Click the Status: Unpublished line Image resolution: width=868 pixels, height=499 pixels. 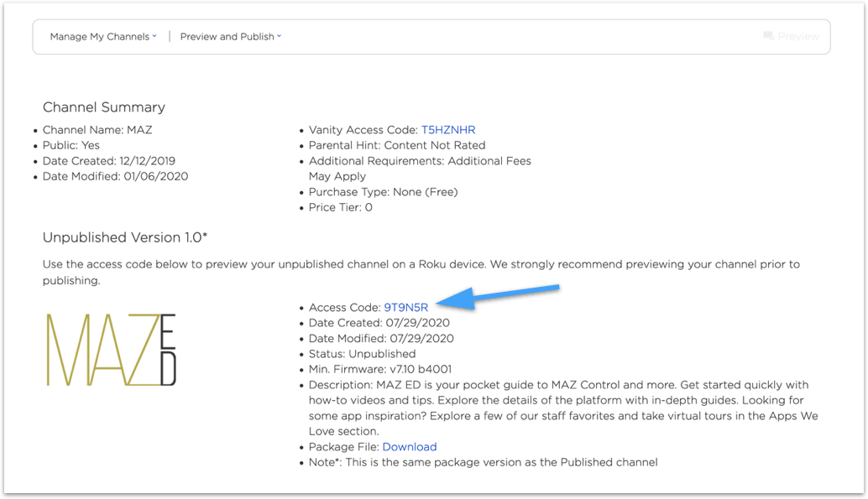[362, 354]
